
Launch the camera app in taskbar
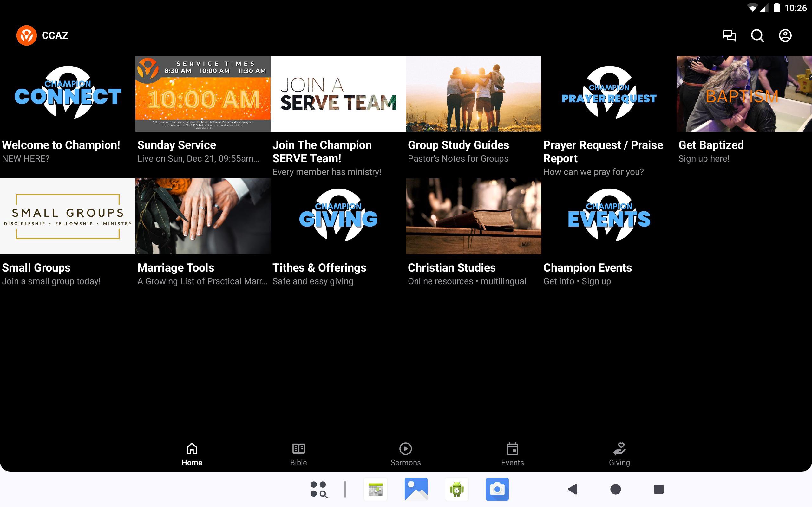[497, 489]
